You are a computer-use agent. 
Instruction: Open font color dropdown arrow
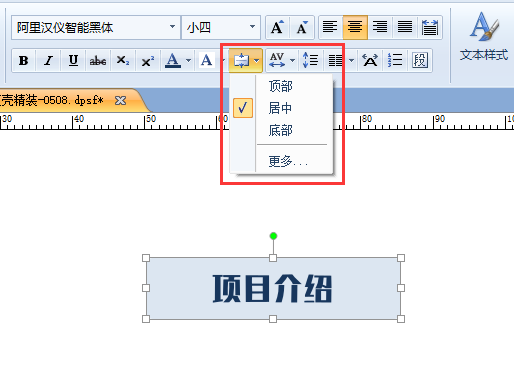[x=188, y=61]
